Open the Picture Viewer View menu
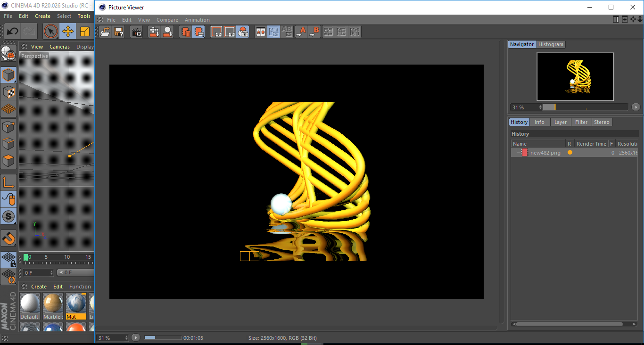The image size is (644, 345). click(144, 20)
